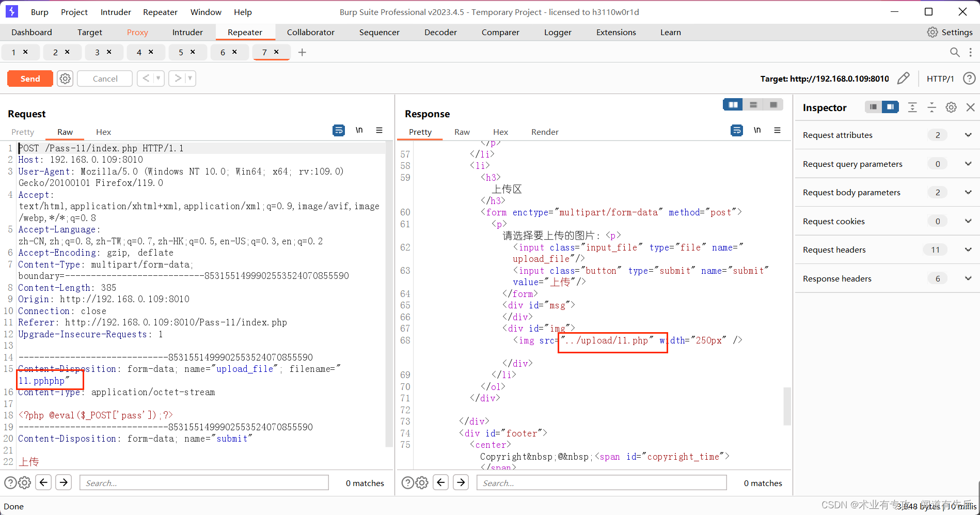Focus the Response search field
The image size is (980, 515).
tap(602, 482)
